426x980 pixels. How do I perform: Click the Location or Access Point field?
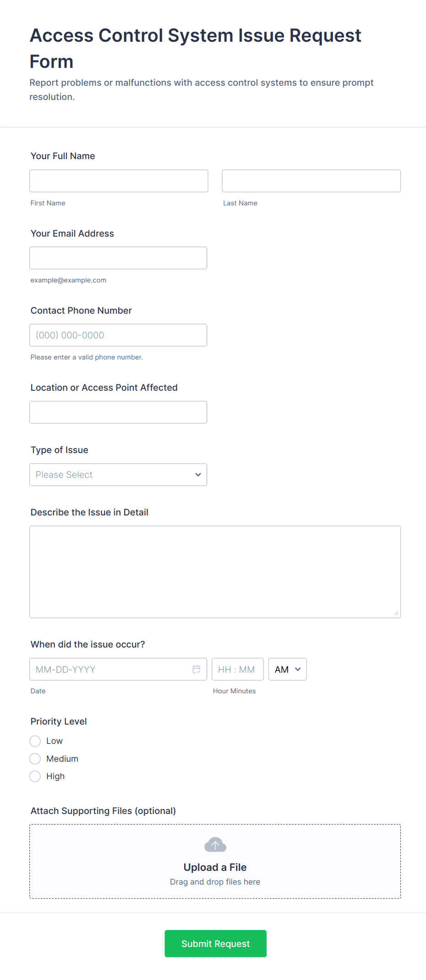click(x=118, y=412)
